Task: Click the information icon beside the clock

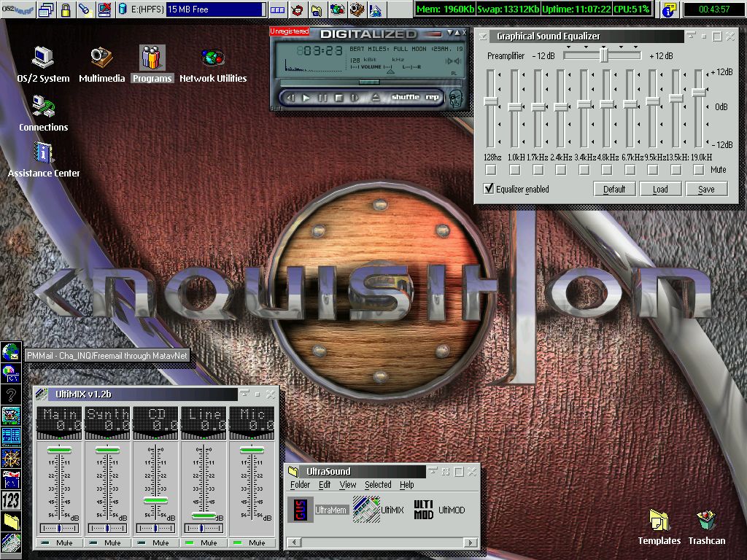Action: [670, 9]
